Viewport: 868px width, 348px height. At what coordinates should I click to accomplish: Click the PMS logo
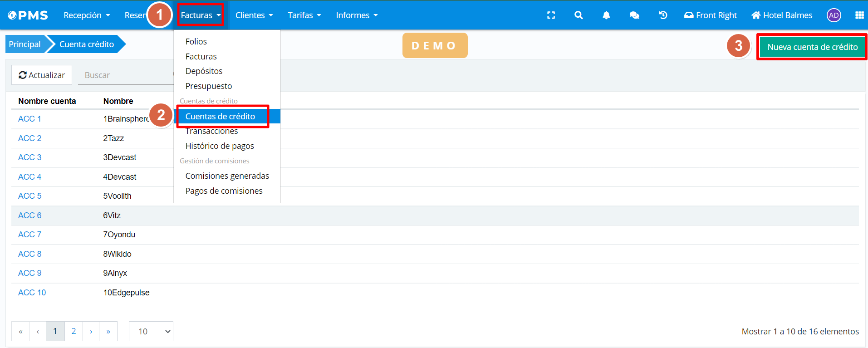pos(28,15)
